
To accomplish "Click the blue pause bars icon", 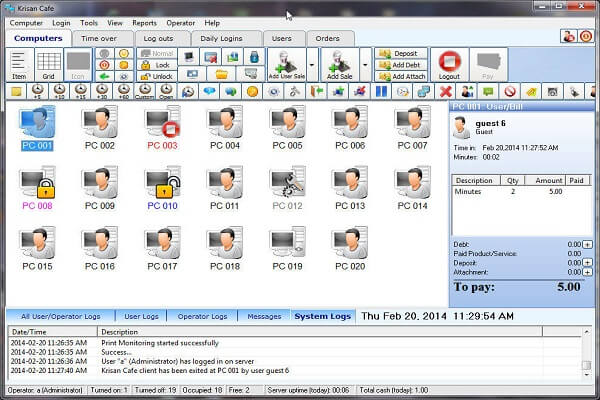I will point(381,92).
